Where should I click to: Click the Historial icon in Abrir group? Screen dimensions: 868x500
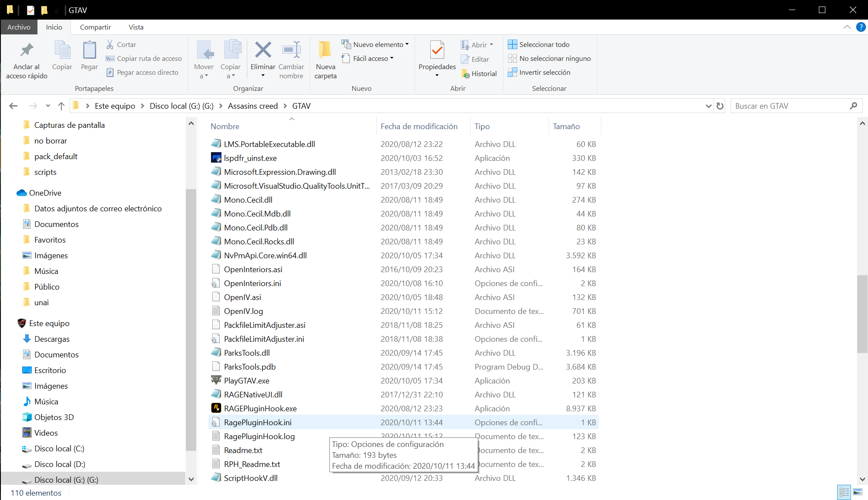click(x=465, y=74)
